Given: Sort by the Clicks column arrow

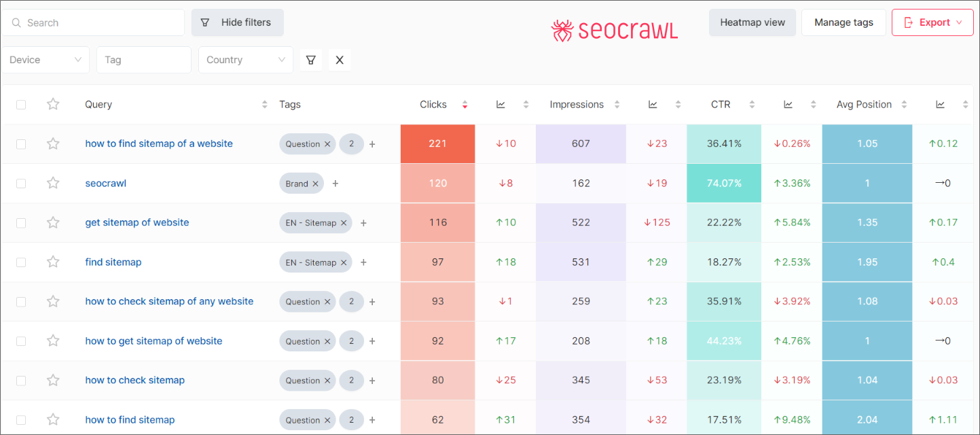Looking at the screenshot, I should point(465,105).
